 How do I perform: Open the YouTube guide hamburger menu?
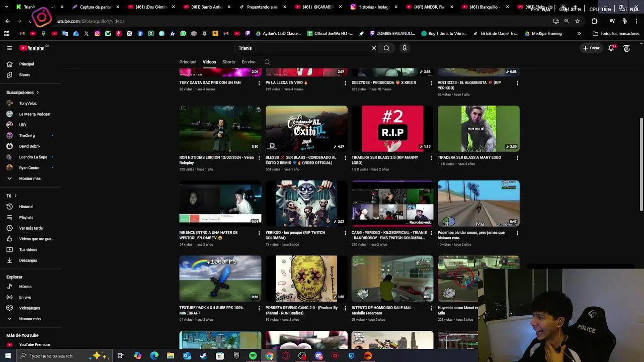10,48
